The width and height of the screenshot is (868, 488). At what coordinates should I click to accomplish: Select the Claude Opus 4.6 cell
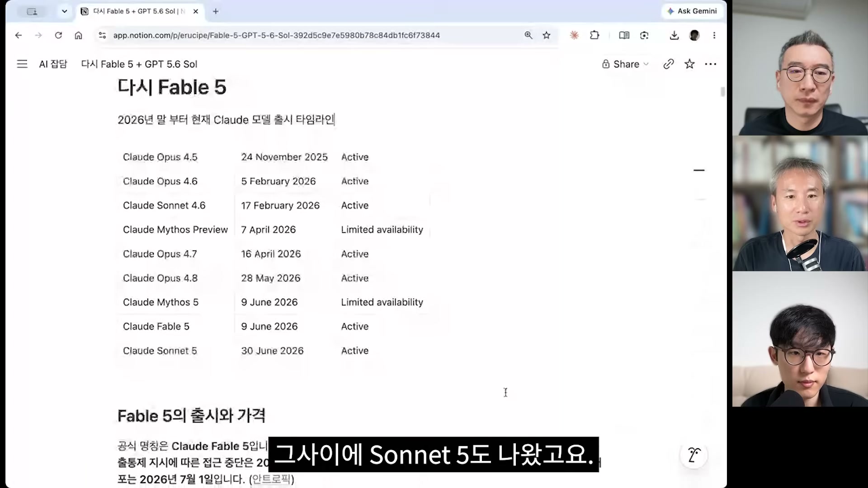(160, 181)
